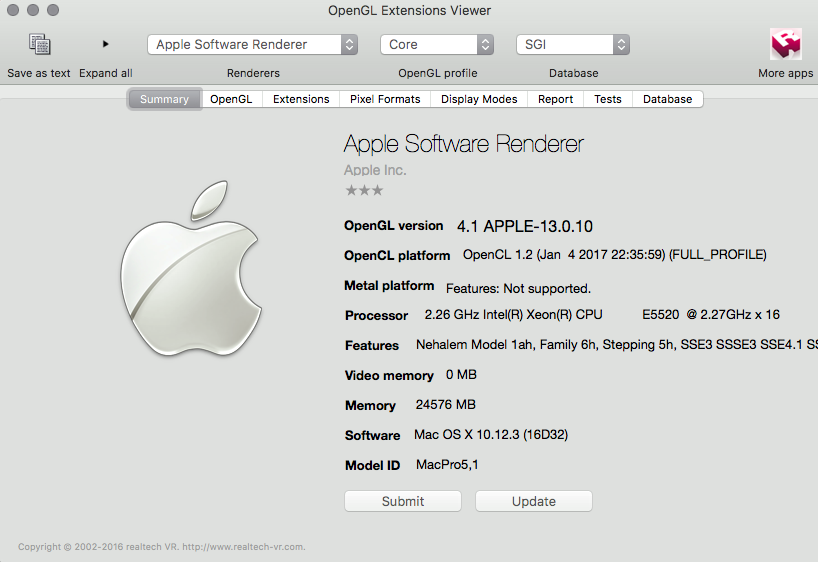Click the Video memory 0 MB value

click(461, 375)
